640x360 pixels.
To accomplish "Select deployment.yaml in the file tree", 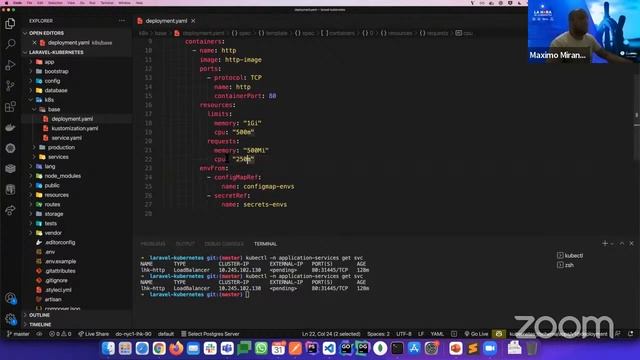I will pos(72,119).
